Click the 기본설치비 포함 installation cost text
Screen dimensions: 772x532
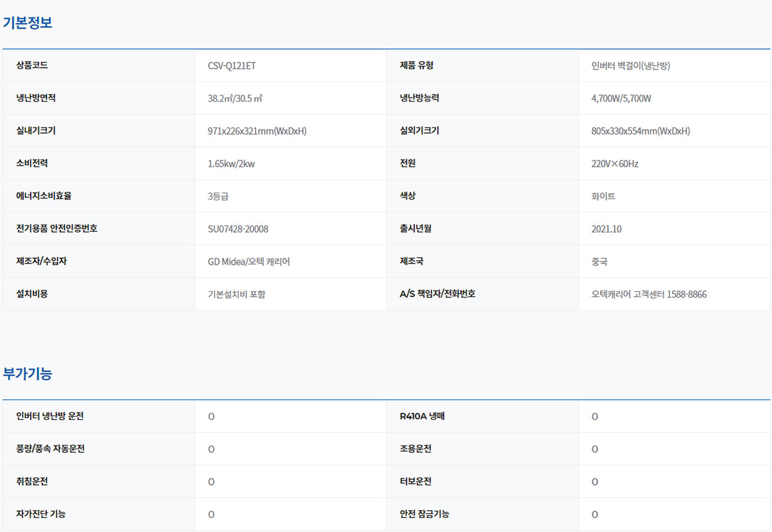coord(236,294)
